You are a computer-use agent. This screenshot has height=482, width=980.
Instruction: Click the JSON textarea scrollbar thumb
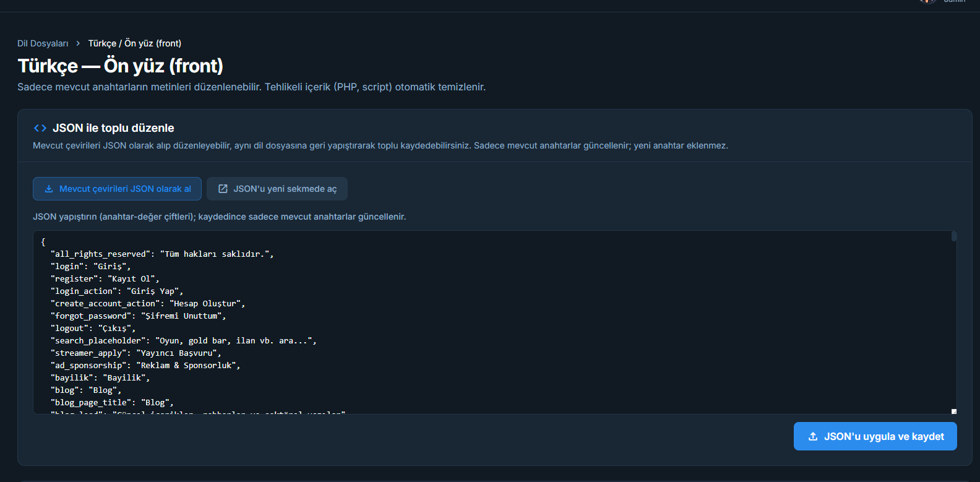pos(954,236)
